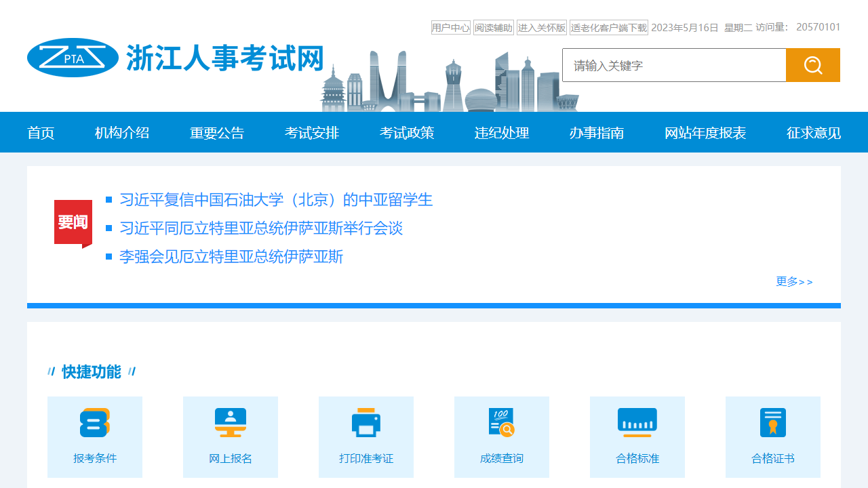The image size is (868, 488).
Task: Open the 网上报名 computer icon
Action: [x=231, y=423]
